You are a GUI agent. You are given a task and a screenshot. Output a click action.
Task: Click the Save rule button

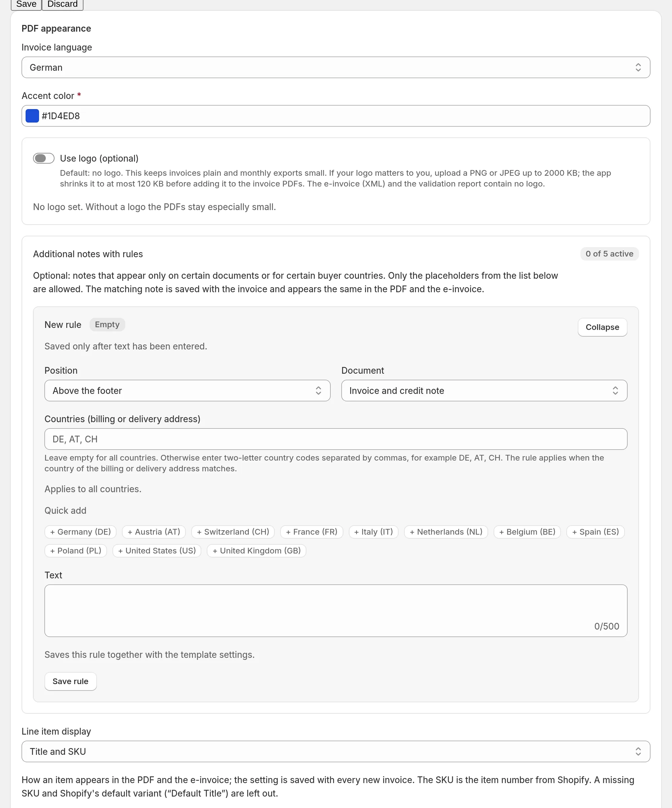[70, 681]
